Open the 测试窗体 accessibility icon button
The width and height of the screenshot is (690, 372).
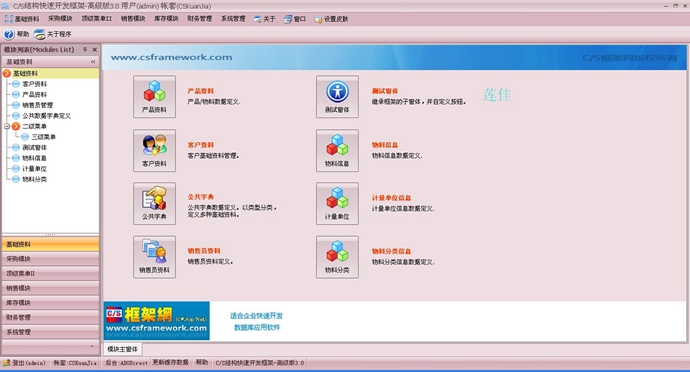click(337, 96)
